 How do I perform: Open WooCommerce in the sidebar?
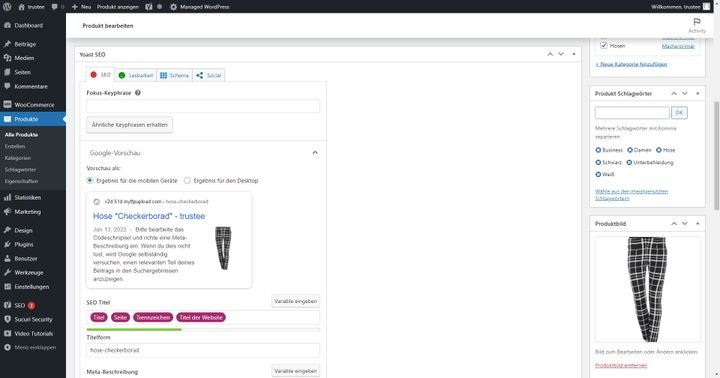coord(33,105)
